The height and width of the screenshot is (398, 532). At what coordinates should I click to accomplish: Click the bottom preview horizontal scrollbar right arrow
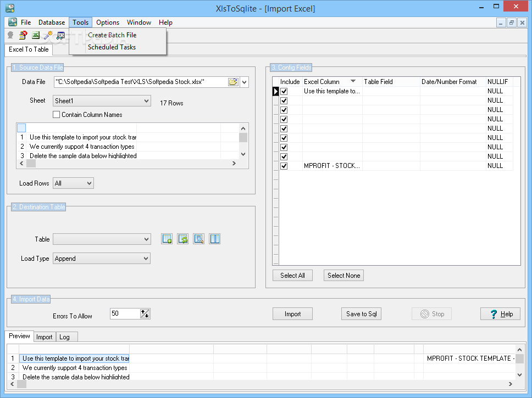(510, 384)
